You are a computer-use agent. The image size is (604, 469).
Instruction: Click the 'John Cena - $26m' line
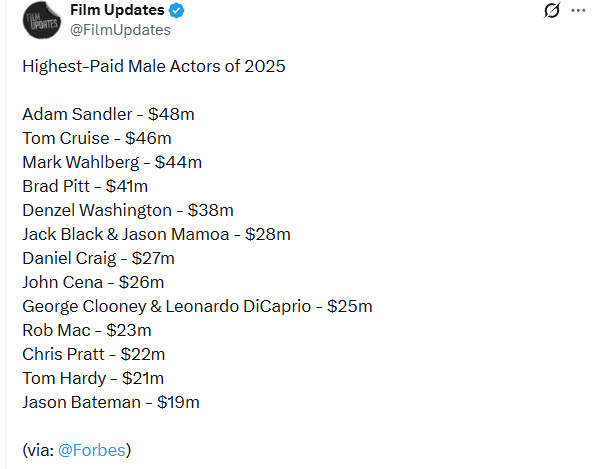(93, 282)
